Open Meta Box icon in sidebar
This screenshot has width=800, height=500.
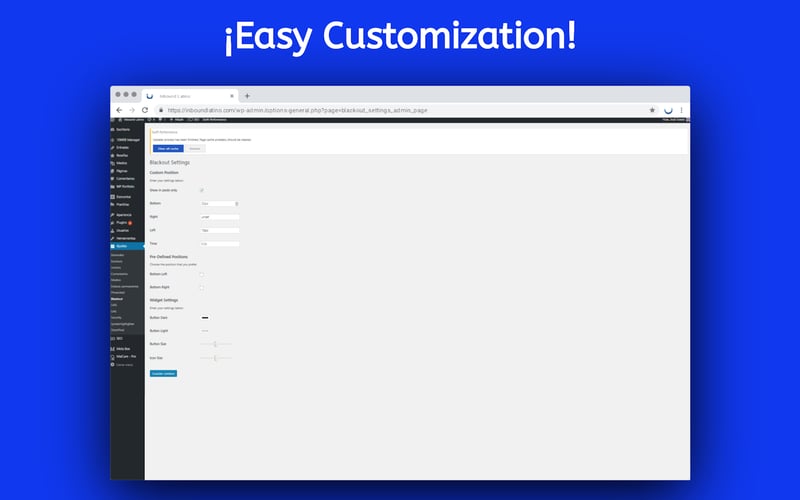(113, 349)
